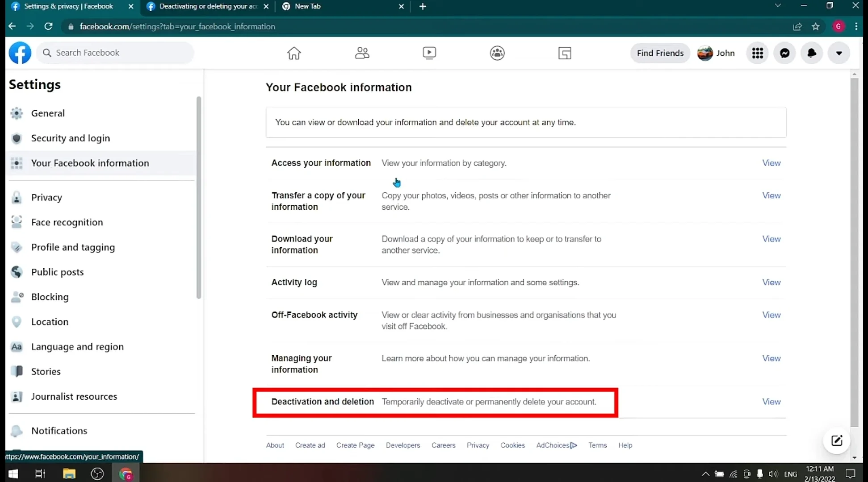
Task: Open Facebook Messenger icon
Action: [x=785, y=53]
